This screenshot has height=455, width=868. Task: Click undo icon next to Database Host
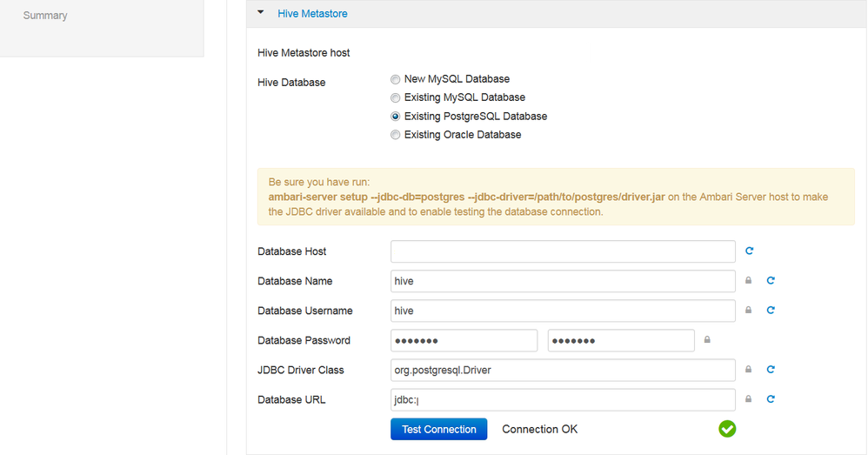coord(750,251)
